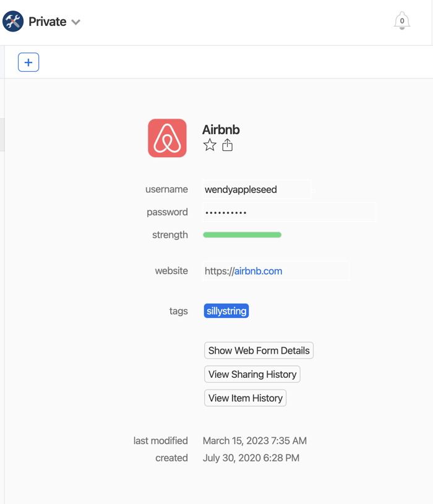
Task: Click the share icon under Airbnb title
Action: click(227, 145)
